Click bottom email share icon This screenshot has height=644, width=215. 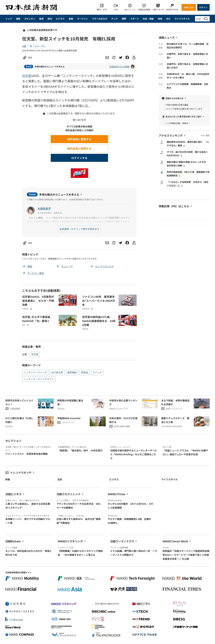pyautogui.click(x=107, y=243)
